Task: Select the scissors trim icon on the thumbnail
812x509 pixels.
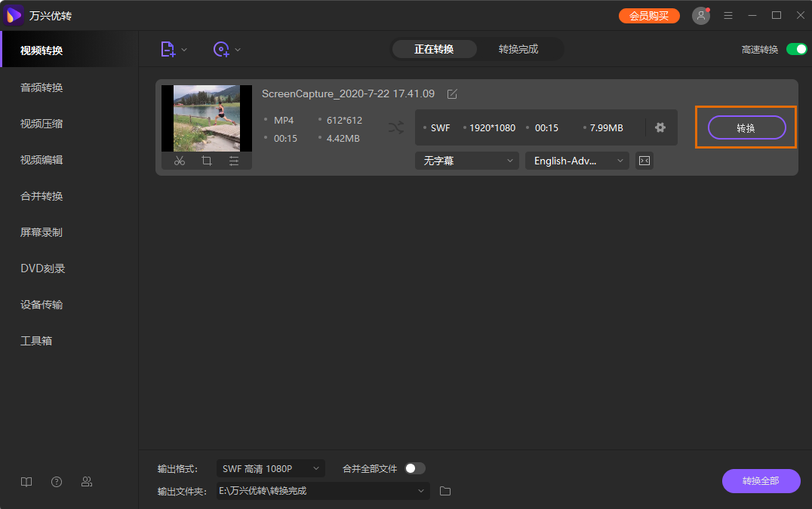Action: point(180,160)
